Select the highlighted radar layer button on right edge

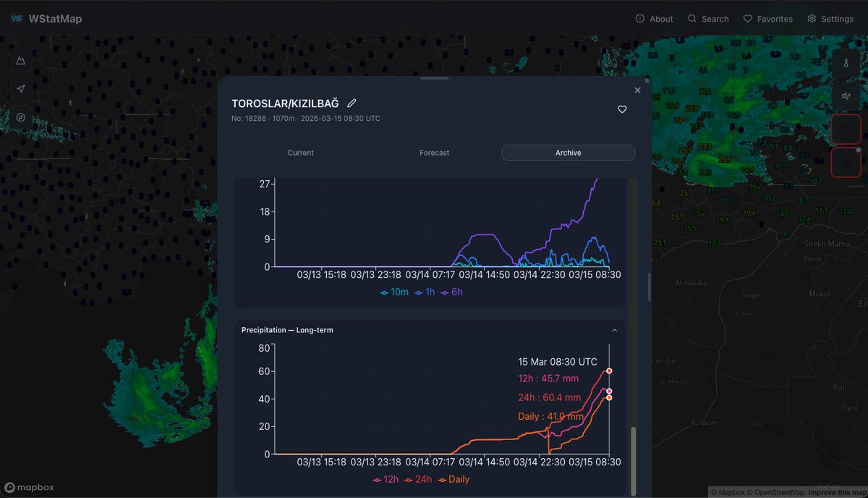(x=846, y=128)
